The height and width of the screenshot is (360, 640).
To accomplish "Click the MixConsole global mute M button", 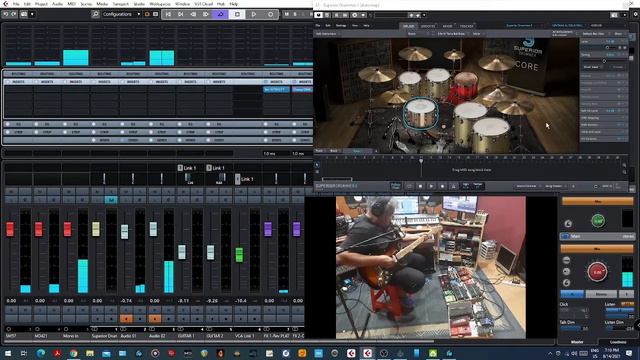I will 286,14.
